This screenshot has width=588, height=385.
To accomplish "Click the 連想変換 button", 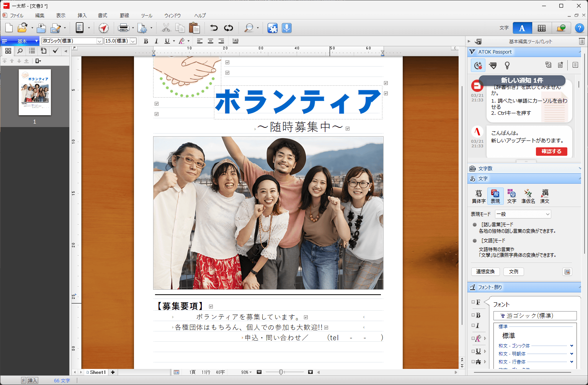I will pyautogui.click(x=485, y=272).
